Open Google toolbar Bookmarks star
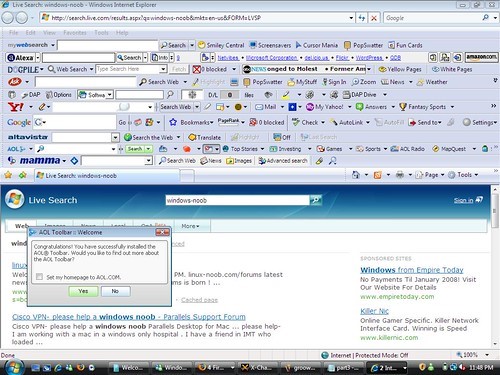500x375 pixels. point(173,122)
